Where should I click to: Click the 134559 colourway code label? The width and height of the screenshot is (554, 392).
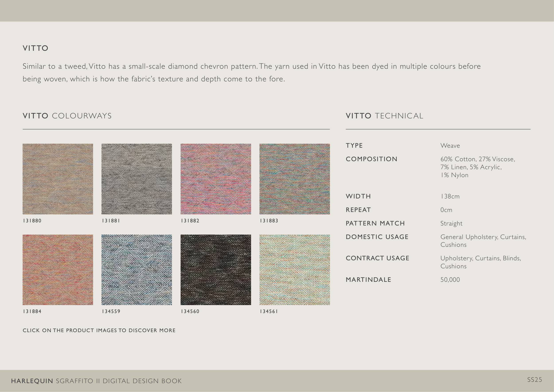(111, 311)
